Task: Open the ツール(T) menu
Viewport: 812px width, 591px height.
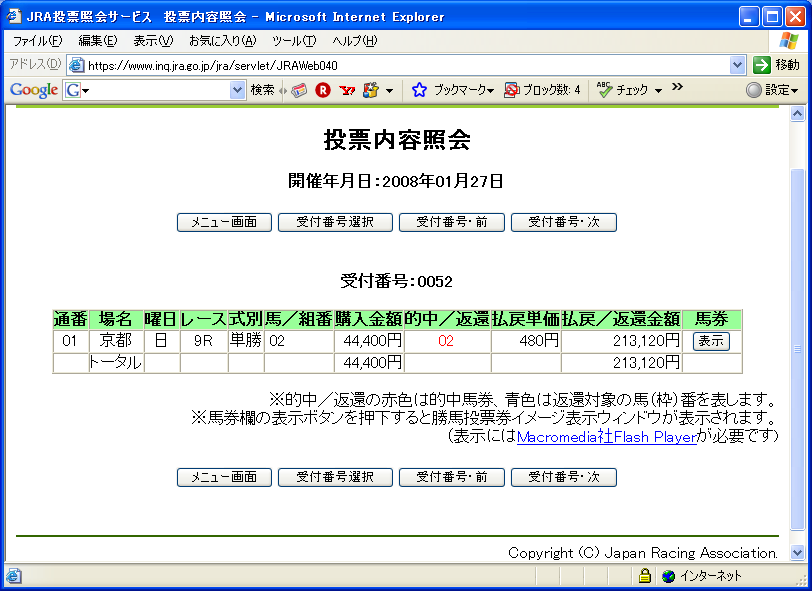Action: click(294, 40)
